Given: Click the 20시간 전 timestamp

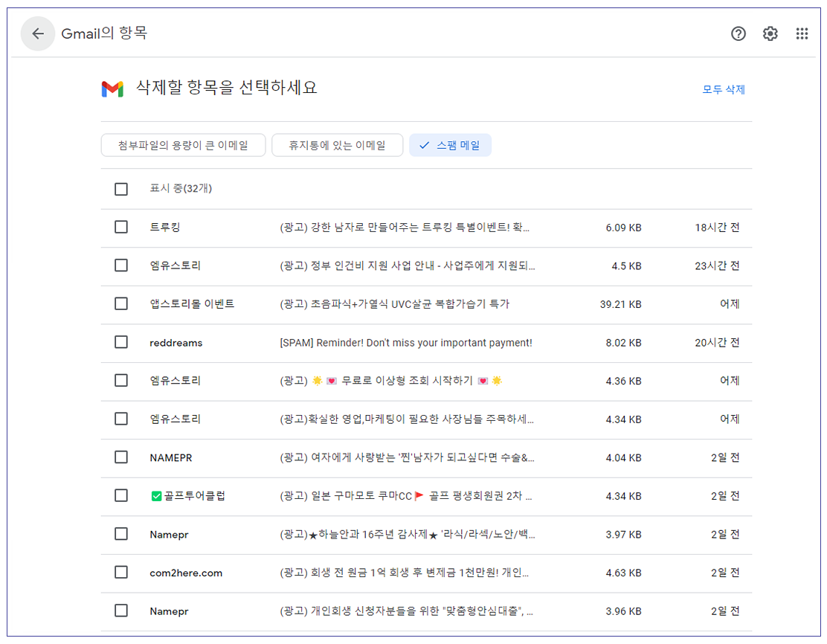Looking at the screenshot, I should (x=717, y=343).
